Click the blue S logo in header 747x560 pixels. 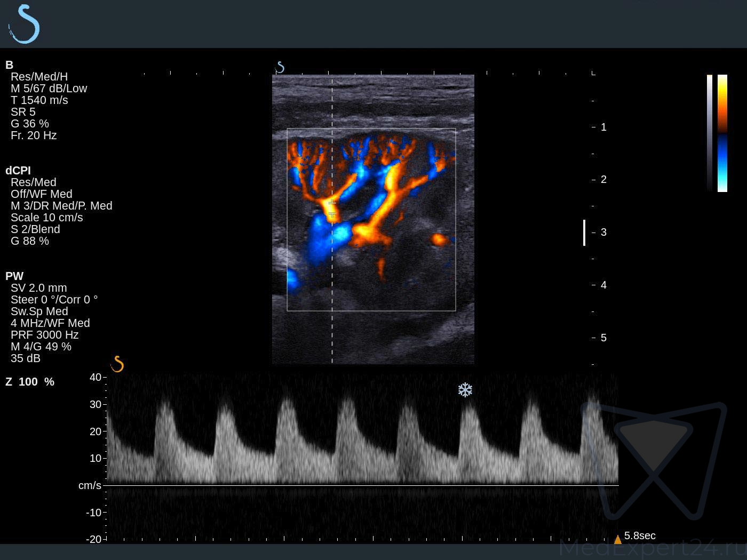[x=25, y=24]
